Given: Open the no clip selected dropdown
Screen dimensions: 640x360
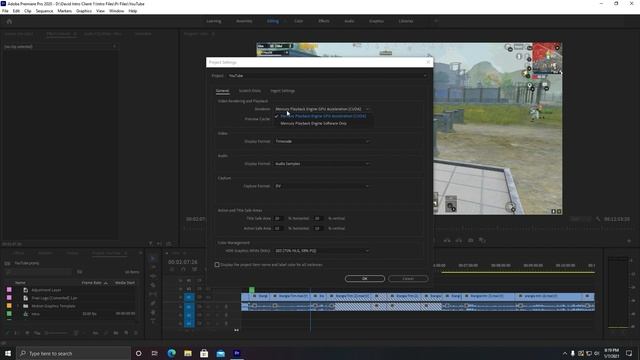Looking at the screenshot, I should pos(114,47).
